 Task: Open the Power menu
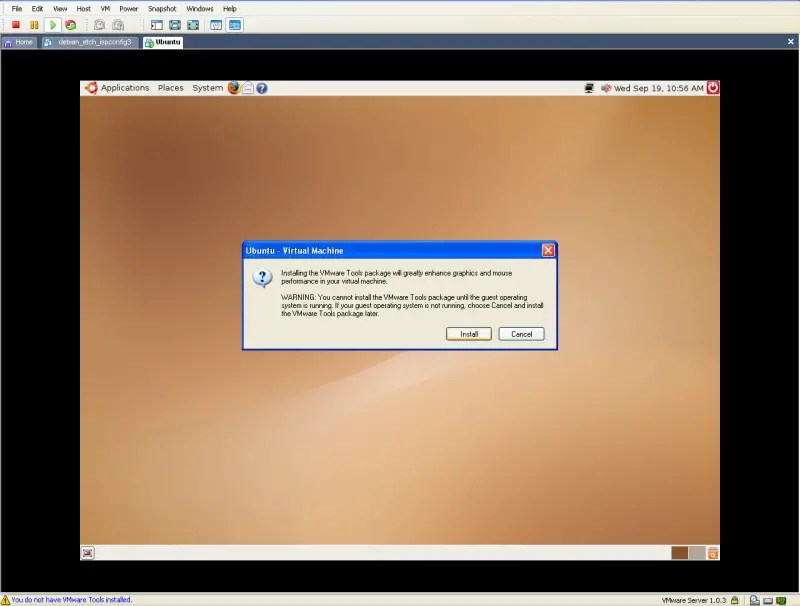pos(129,9)
